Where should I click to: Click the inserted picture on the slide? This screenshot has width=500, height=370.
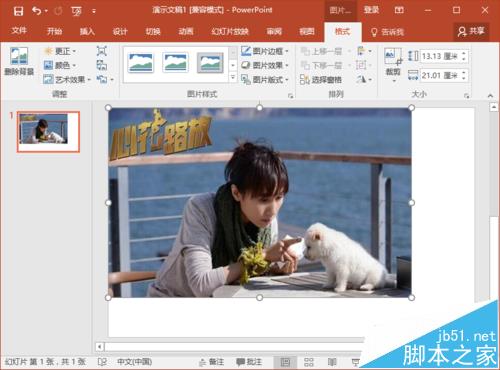[260, 202]
